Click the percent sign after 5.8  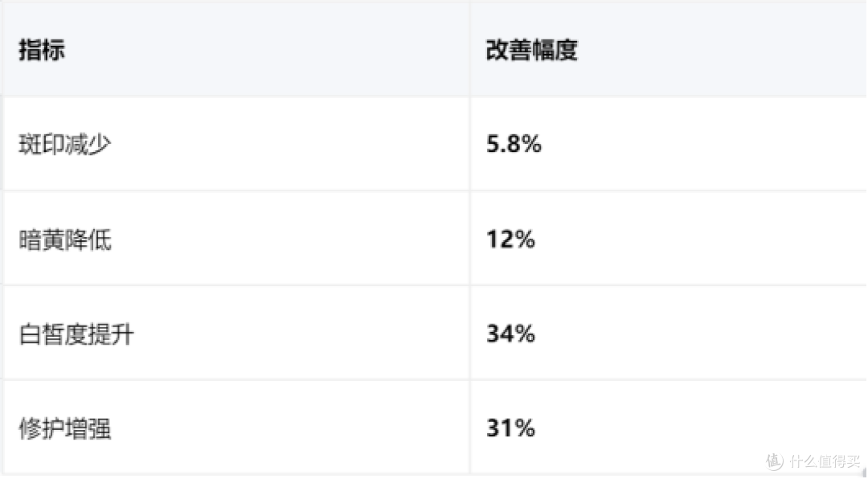pyautogui.click(x=531, y=144)
